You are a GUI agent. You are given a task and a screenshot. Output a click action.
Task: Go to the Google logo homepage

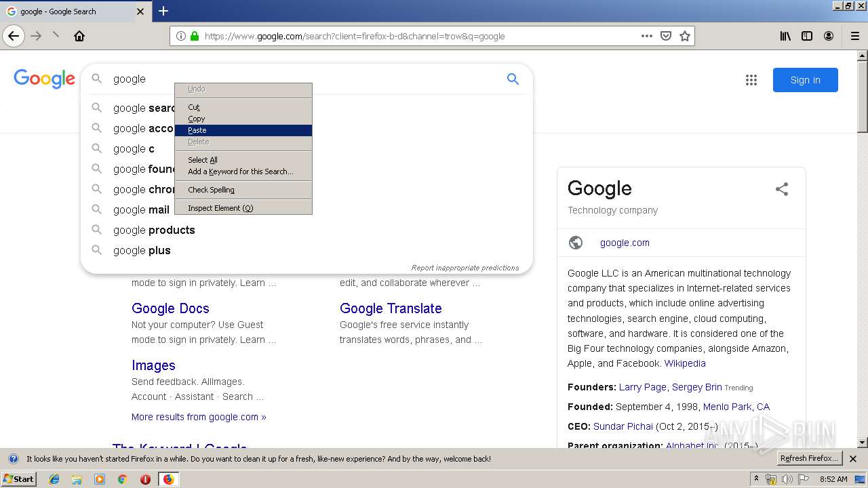[x=44, y=79]
